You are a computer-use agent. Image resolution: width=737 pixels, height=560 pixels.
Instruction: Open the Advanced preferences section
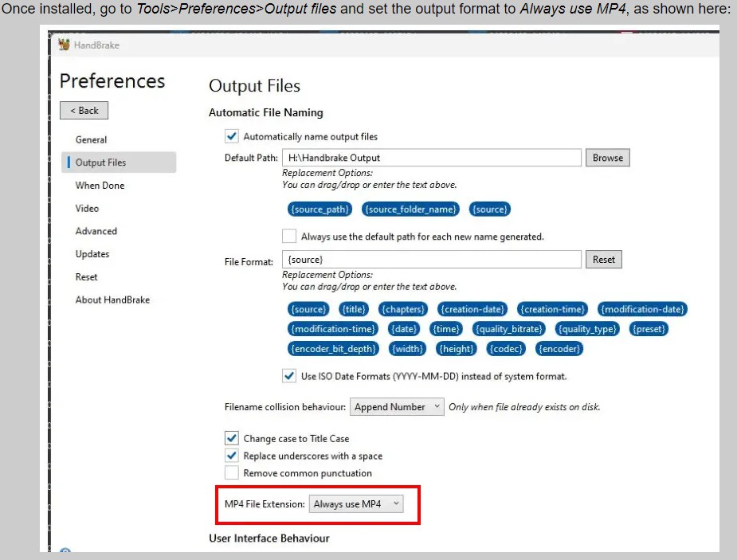tap(96, 231)
